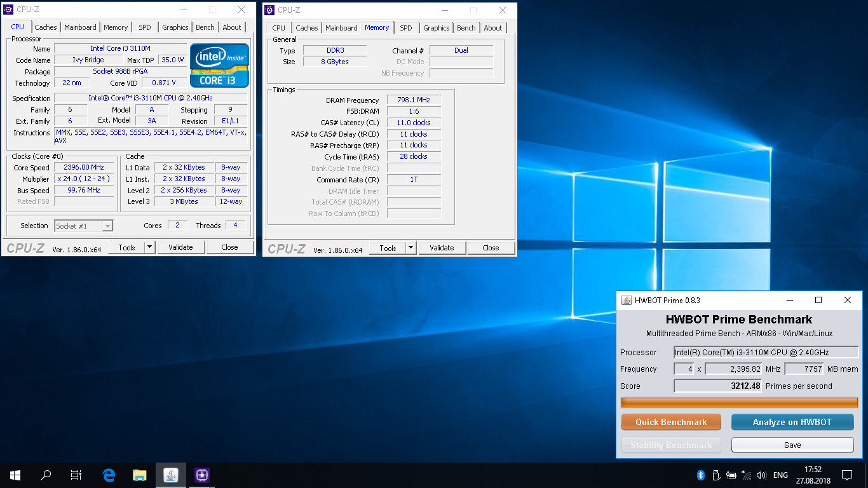Open File Explorer from taskbar
The height and width of the screenshot is (488, 868).
[x=140, y=475]
